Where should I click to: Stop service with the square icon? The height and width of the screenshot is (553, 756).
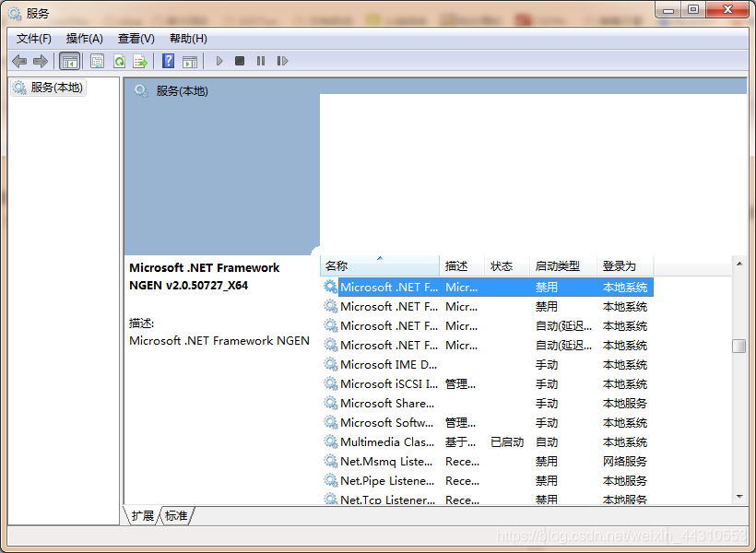point(240,61)
